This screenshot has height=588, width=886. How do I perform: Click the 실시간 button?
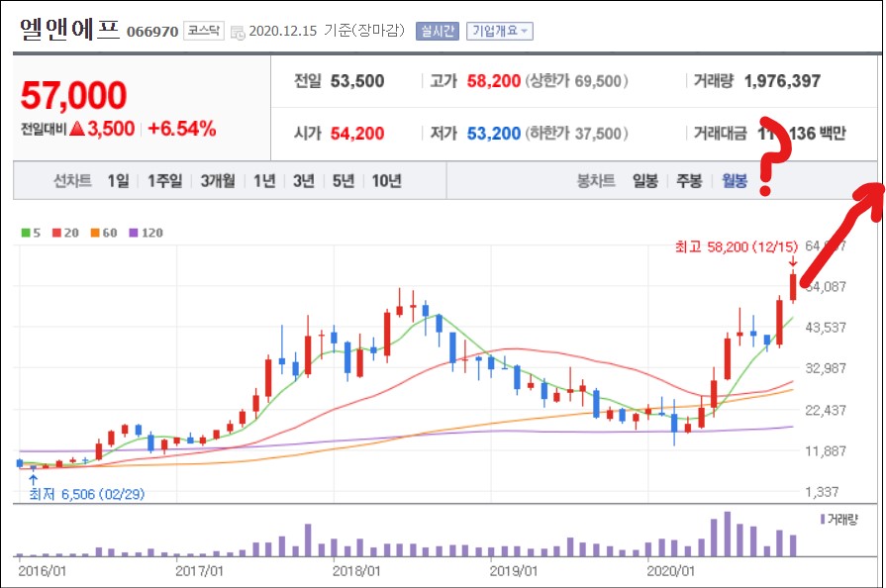click(x=438, y=31)
